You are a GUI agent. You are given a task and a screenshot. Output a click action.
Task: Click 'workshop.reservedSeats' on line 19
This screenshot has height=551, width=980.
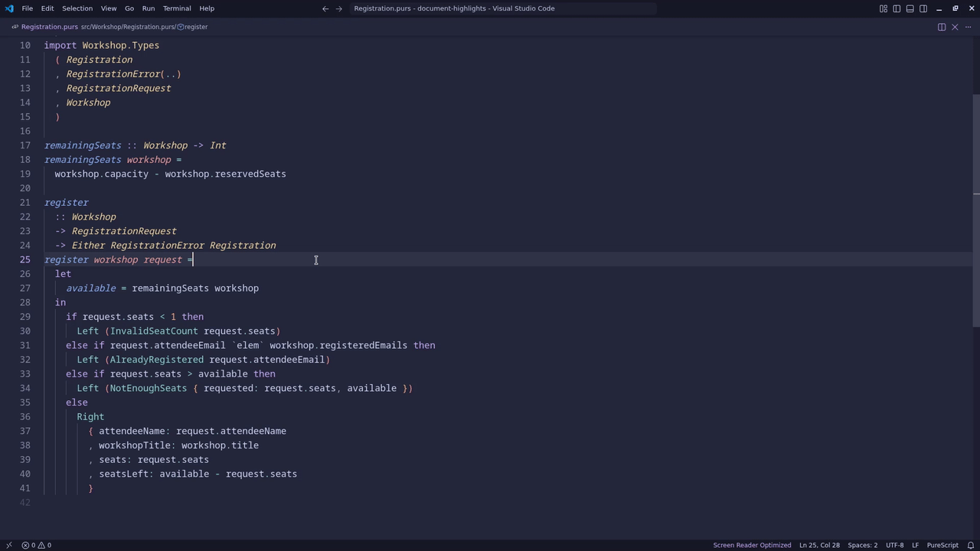[225, 174]
